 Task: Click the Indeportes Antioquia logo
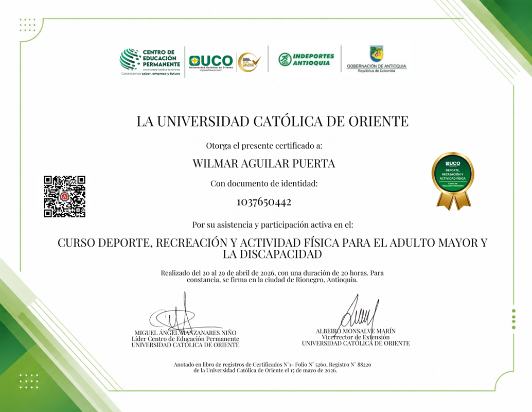coord(306,59)
